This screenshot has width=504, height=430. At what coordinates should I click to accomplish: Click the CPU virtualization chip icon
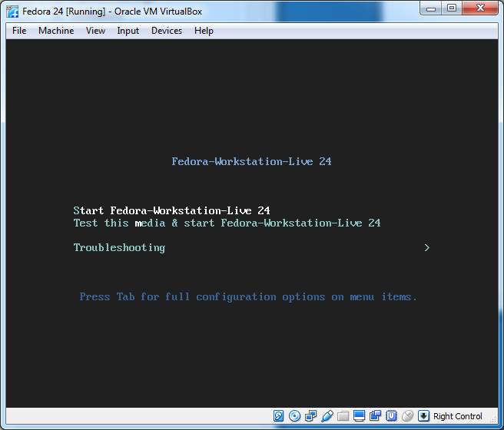pyautogui.click(x=391, y=416)
